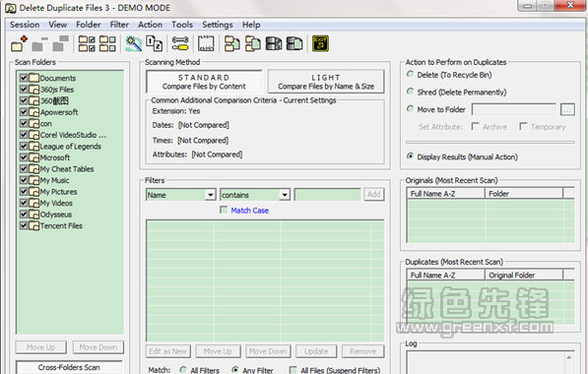This screenshot has width=588, height=374.
Task: Click the Add Folder toolbar icon with red plus
Action: point(19,43)
